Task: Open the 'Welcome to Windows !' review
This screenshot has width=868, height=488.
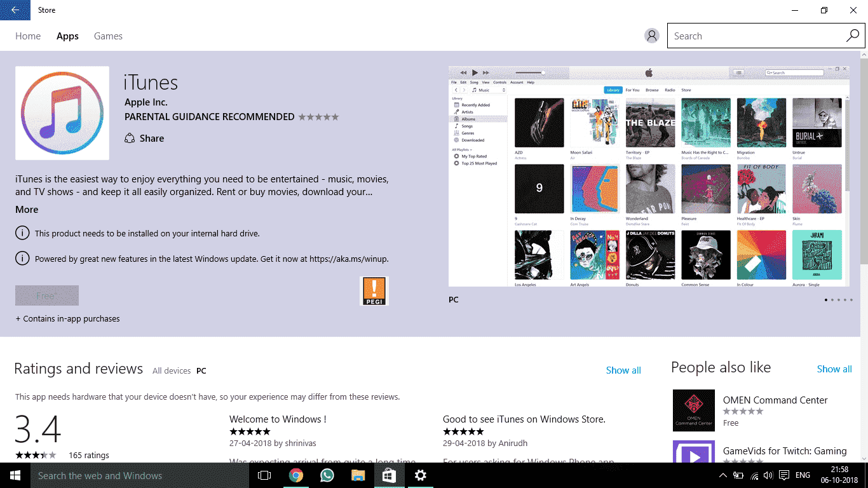Action: click(x=278, y=419)
